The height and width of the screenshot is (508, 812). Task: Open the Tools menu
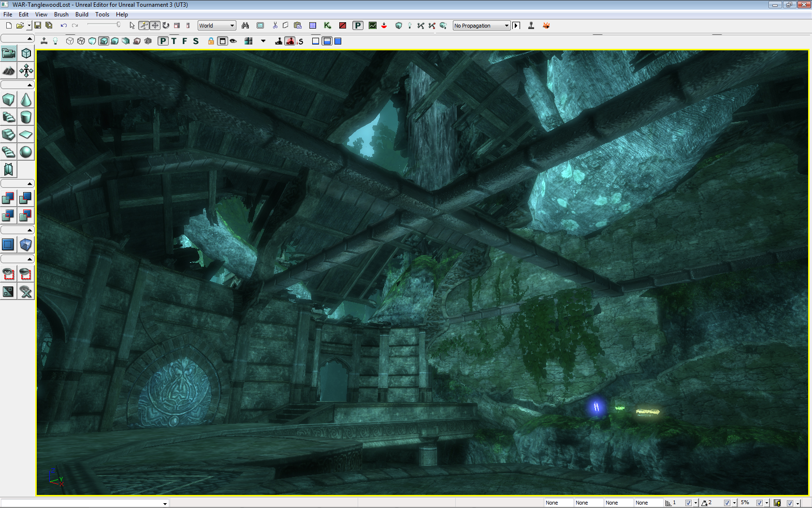(102, 15)
